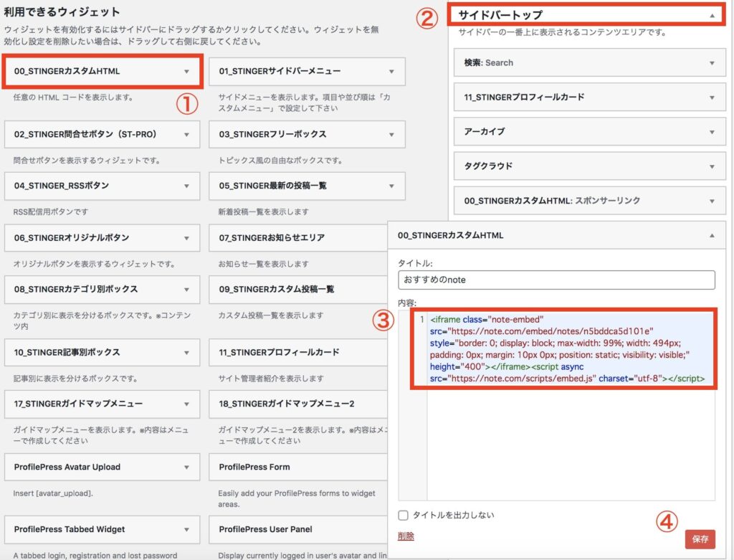Expand the 02_STINGER問合せボタン widget
Screen dimensions: 734x560
pyautogui.click(x=186, y=135)
